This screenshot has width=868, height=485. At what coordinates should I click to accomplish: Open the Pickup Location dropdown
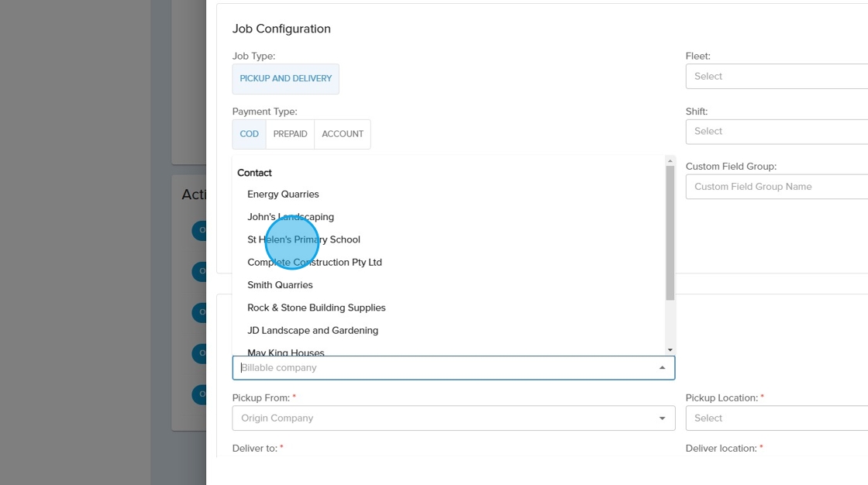775,418
